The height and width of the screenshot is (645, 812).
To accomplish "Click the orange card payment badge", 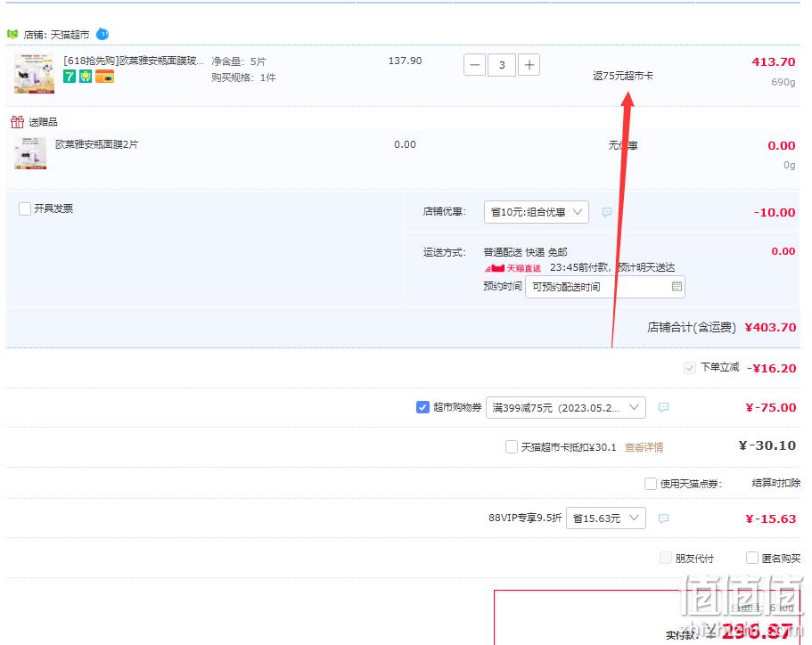I will [104, 77].
